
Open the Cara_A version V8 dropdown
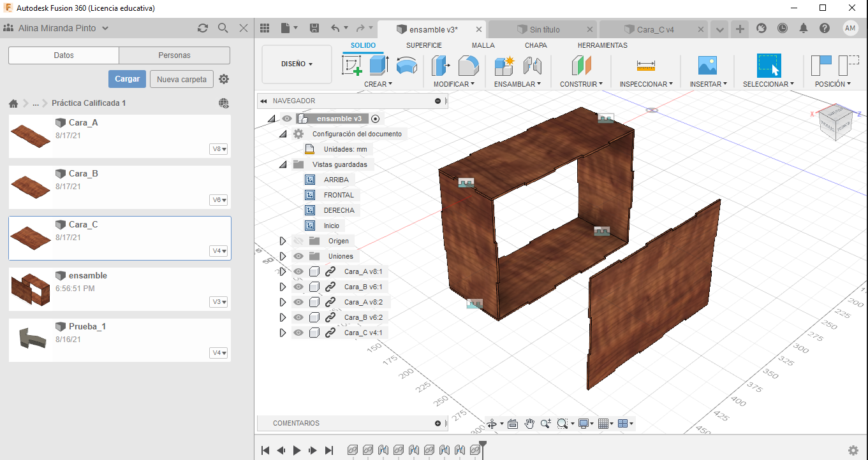click(x=219, y=149)
